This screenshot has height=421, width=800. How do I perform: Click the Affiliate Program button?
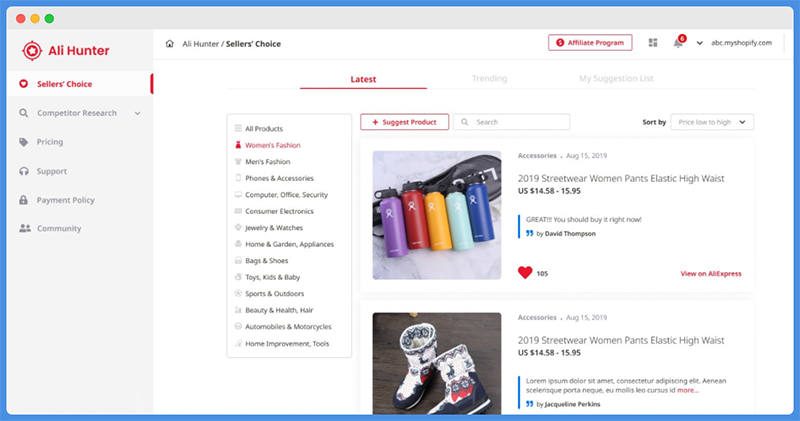[590, 43]
